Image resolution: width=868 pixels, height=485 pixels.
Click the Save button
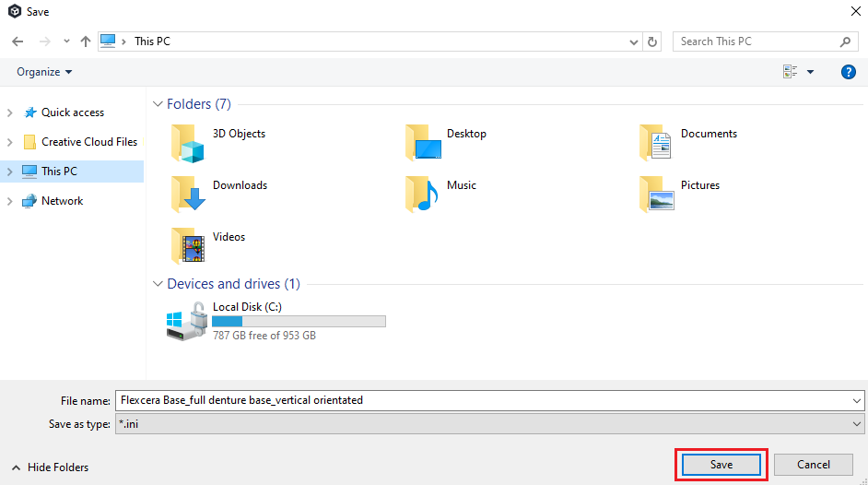(x=721, y=465)
